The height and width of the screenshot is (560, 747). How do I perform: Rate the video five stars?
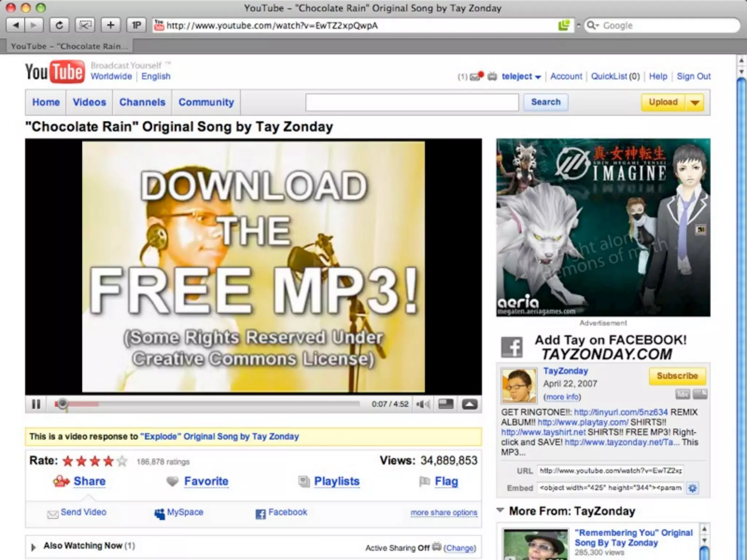coord(122,461)
